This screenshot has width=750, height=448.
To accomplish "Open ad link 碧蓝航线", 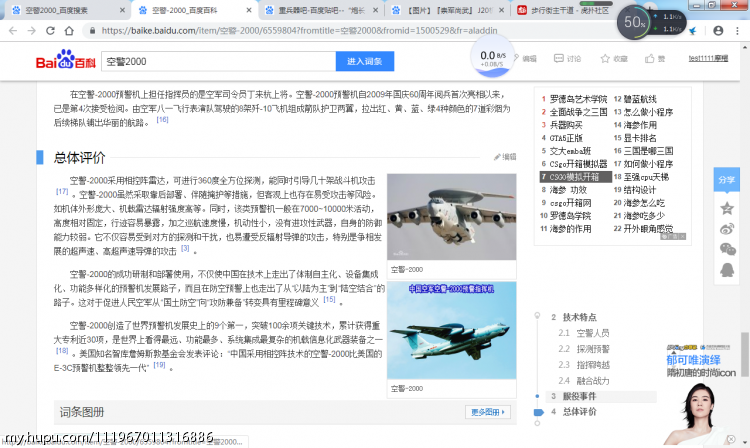I will (x=640, y=99).
